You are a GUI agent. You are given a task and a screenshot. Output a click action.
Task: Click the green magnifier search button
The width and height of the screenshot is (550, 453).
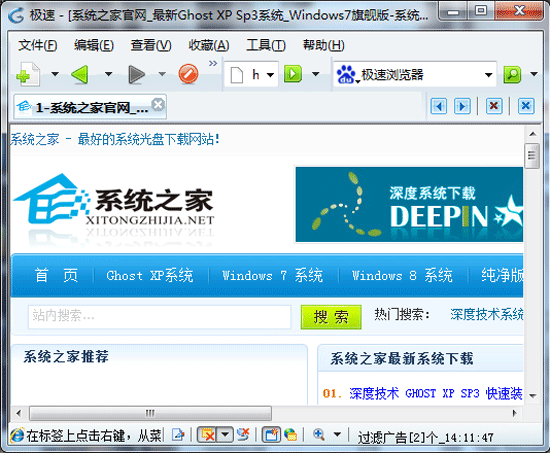(512, 74)
